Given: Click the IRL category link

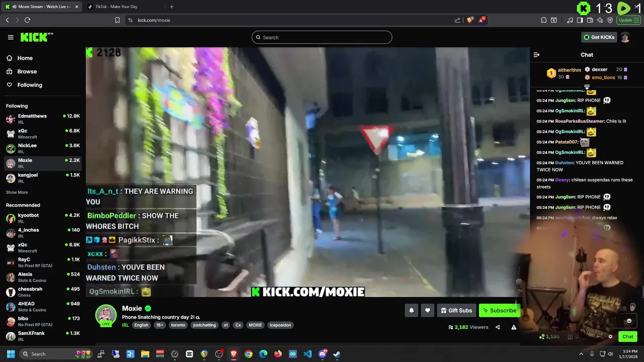Looking at the screenshot, I should tap(125, 325).
